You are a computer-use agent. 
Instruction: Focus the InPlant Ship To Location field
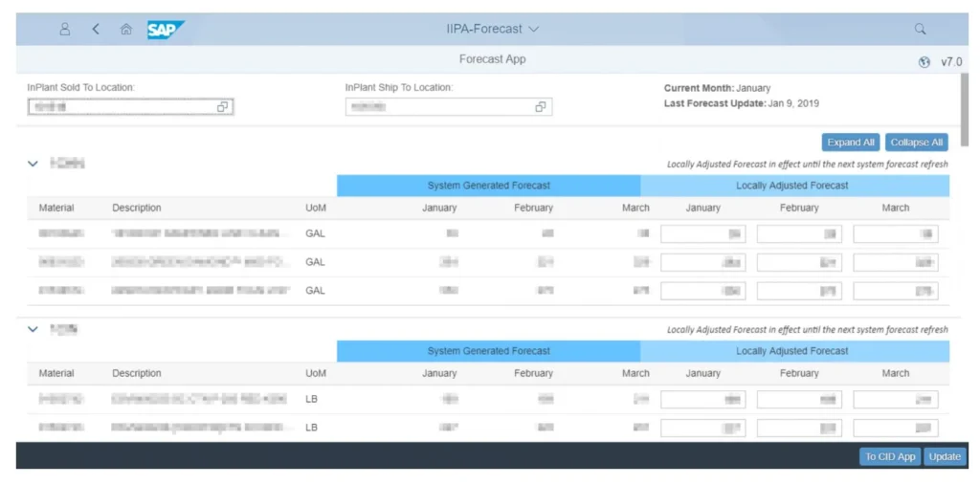449,107
